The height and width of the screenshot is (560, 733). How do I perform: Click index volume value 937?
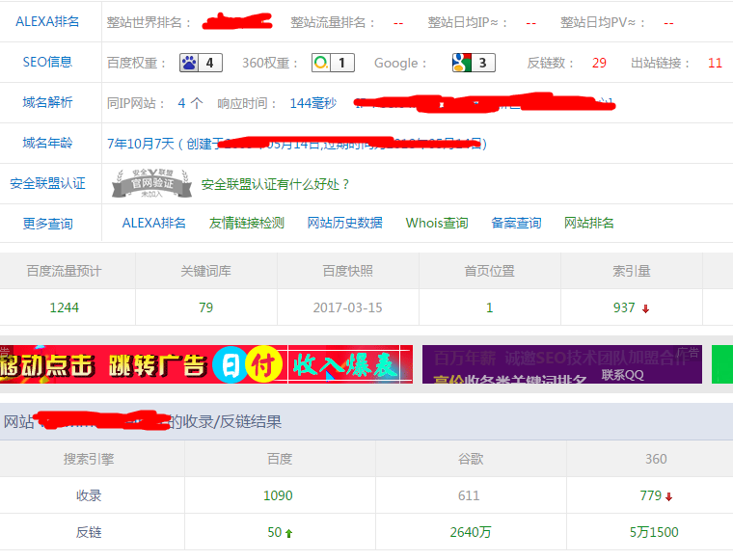point(624,307)
